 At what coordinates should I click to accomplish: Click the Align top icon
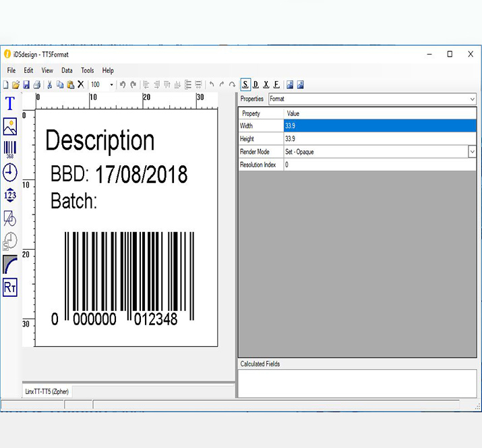167,84
